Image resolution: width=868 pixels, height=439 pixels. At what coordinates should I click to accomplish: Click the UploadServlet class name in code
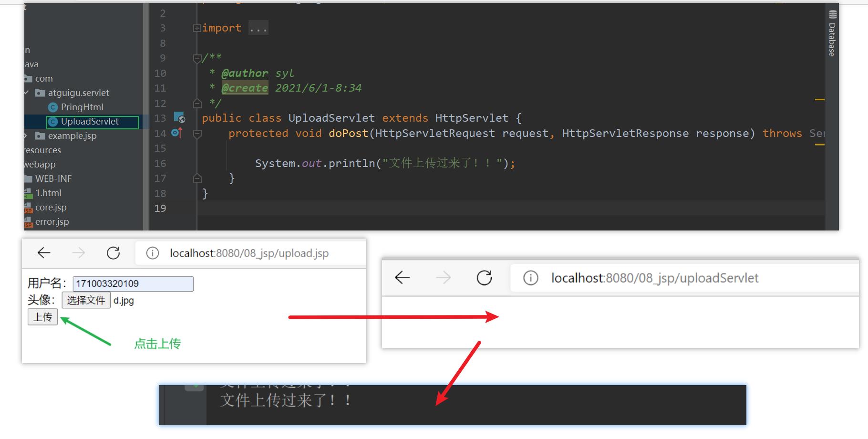(x=331, y=118)
